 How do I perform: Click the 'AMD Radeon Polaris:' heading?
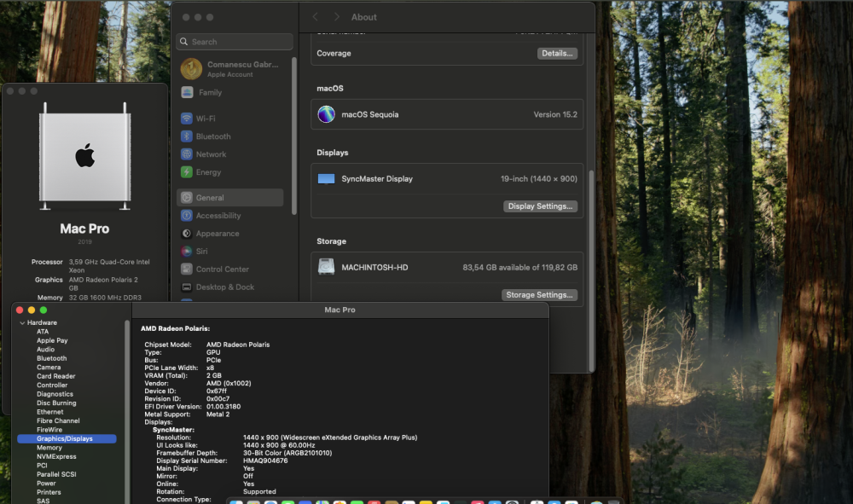click(175, 328)
